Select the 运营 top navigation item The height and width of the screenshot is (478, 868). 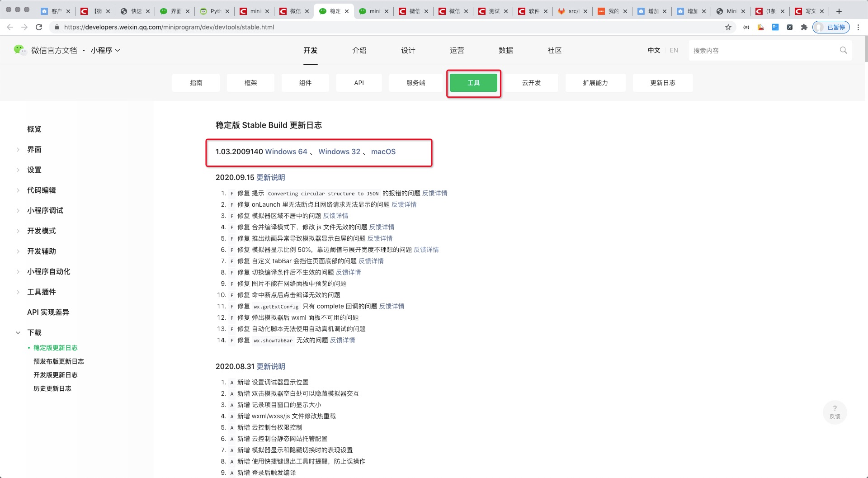(457, 50)
